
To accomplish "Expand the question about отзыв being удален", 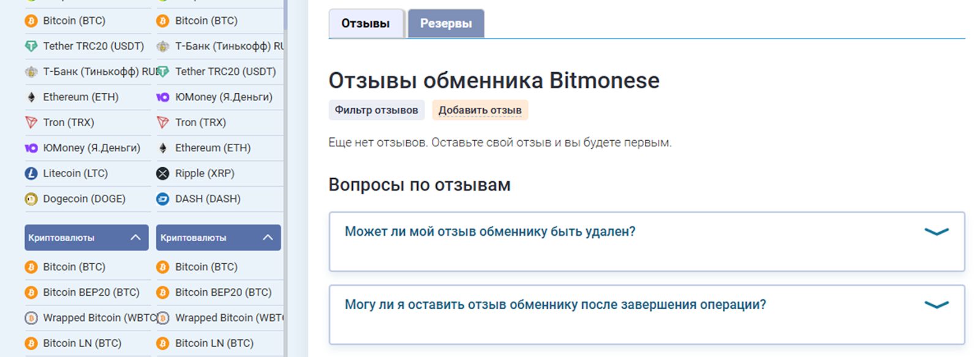I will [936, 231].
